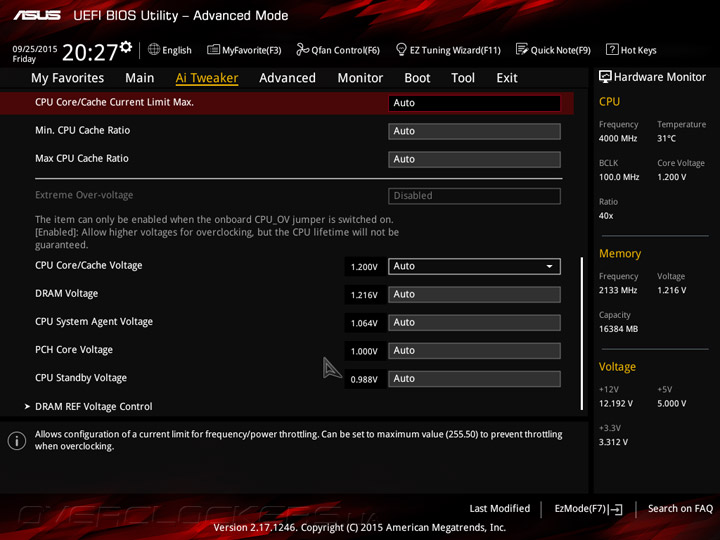Click the EZ Tuning Wizard lightbulb icon
The height and width of the screenshot is (540, 720).
[401, 49]
